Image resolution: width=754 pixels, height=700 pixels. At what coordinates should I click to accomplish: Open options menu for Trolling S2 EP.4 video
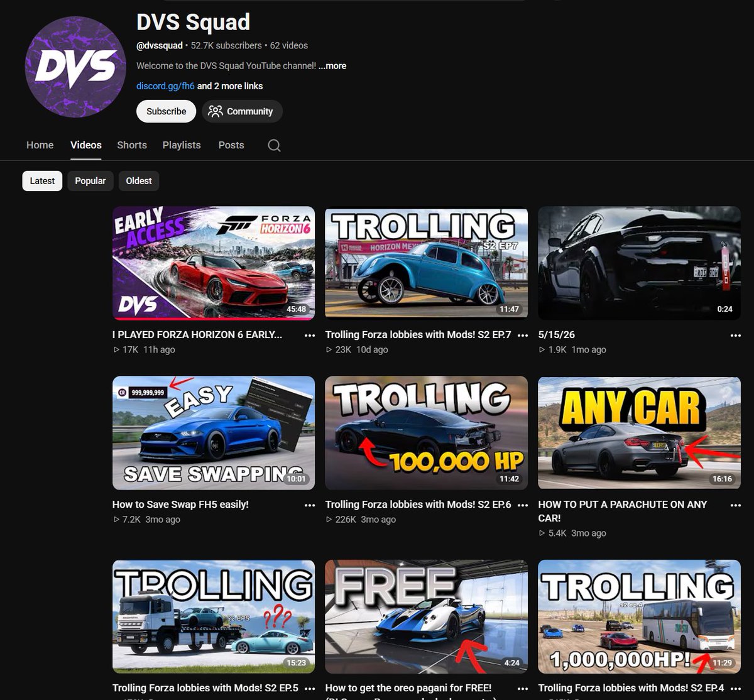735,689
